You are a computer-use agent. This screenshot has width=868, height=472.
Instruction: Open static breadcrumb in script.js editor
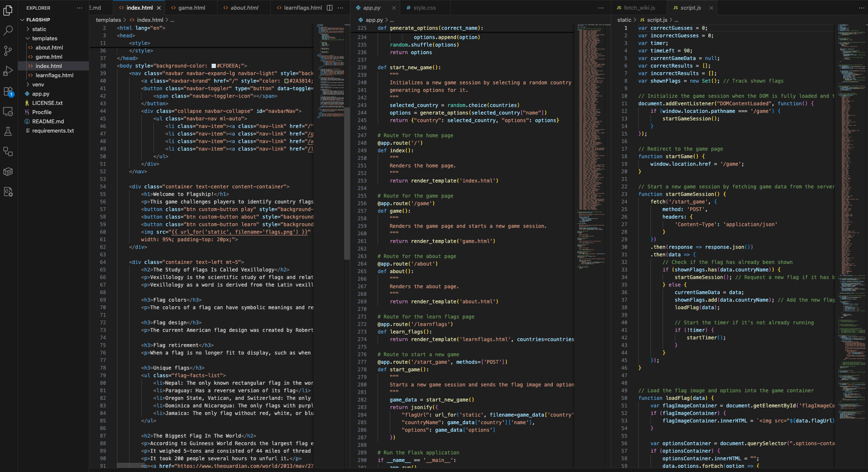click(x=624, y=20)
